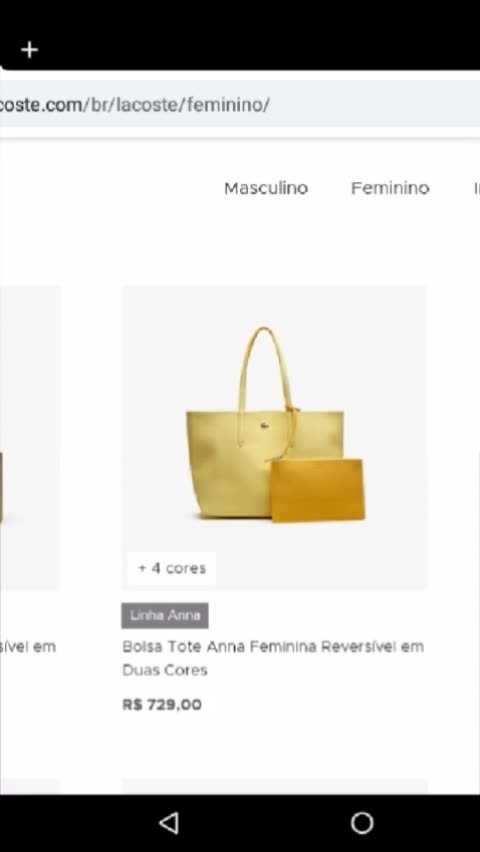Image resolution: width=480 pixels, height=852 pixels.
Task: Click the 'Linha Anna' tag
Action: pyautogui.click(x=165, y=616)
